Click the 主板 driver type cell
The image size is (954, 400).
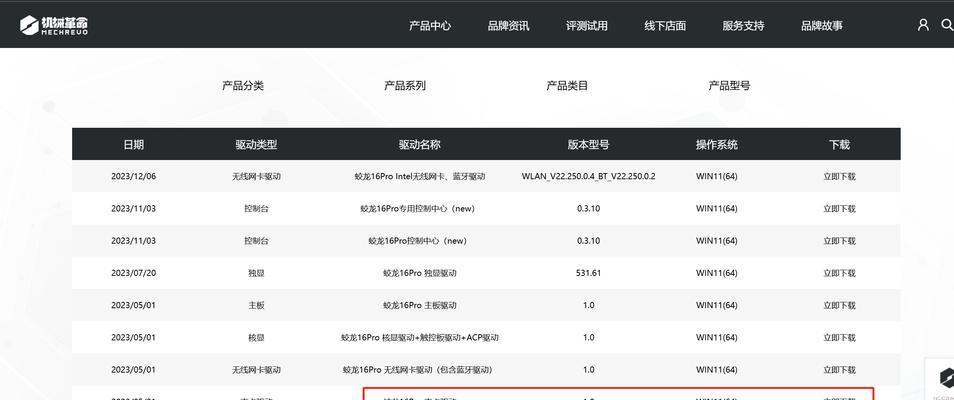pyautogui.click(x=256, y=305)
